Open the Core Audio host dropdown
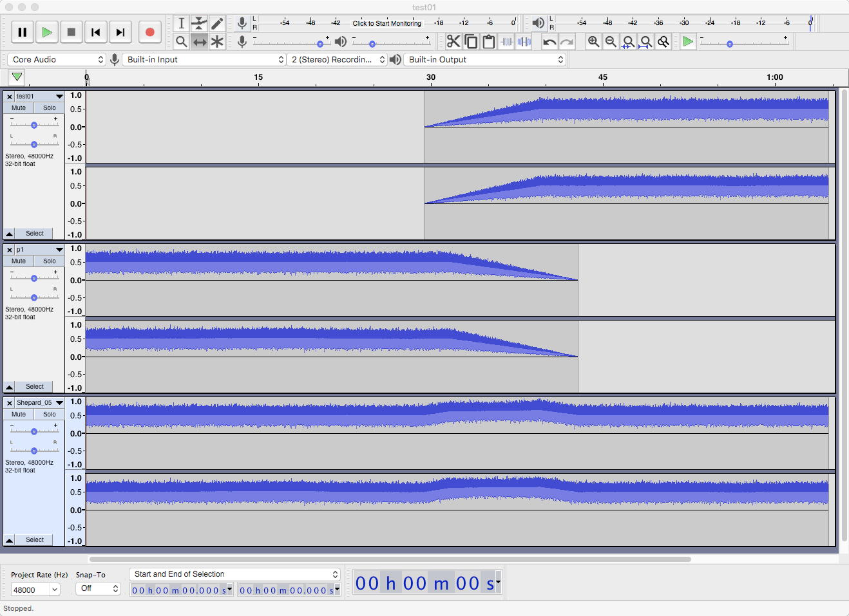Viewport: 849px width, 616px height. click(57, 60)
